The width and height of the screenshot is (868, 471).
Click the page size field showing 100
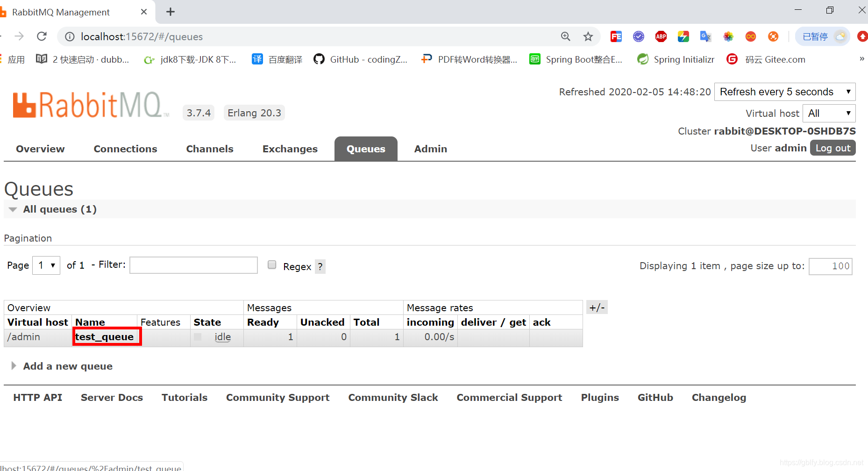pos(831,266)
